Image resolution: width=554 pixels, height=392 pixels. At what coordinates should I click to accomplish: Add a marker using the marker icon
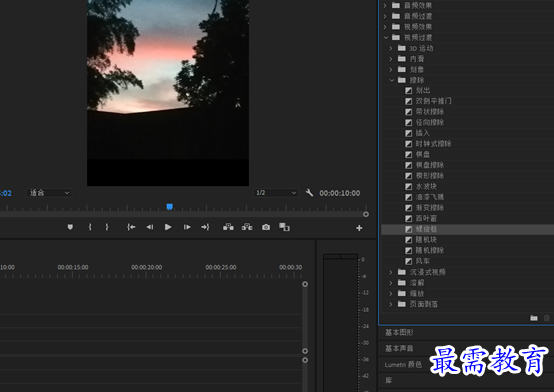point(70,227)
